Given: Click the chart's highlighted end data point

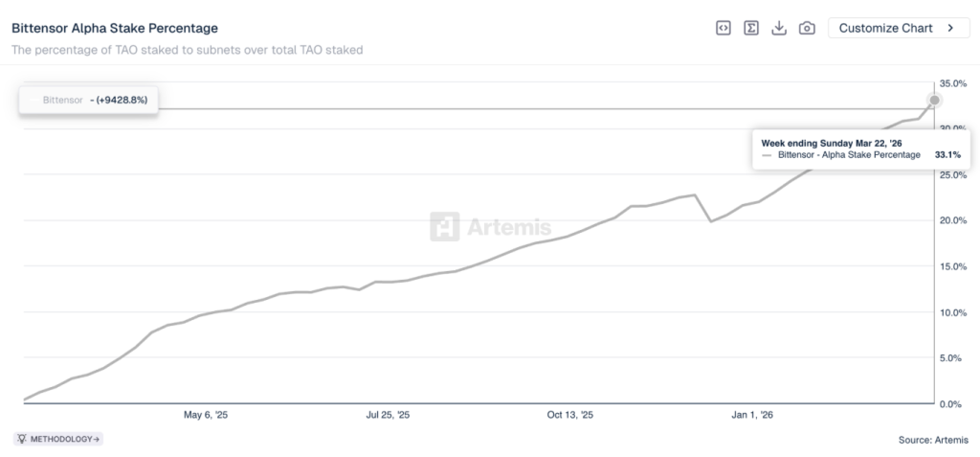Looking at the screenshot, I should [934, 100].
